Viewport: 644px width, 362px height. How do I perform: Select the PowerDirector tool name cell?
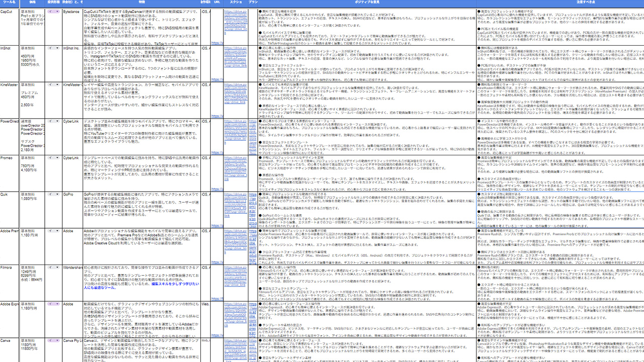coord(10,136)
